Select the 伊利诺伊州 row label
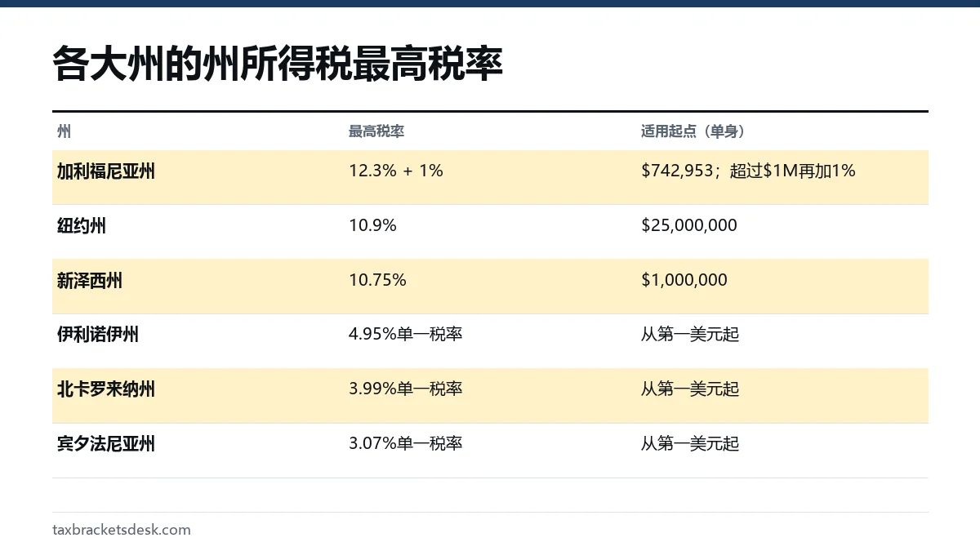980x551 pixels. 98,335
